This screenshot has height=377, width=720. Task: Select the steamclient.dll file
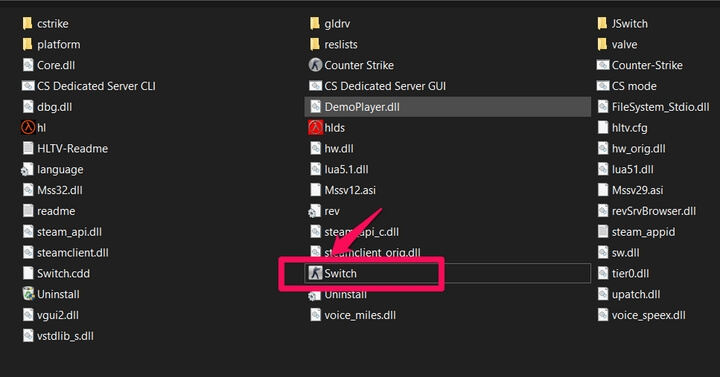click(x=65, y=253)
